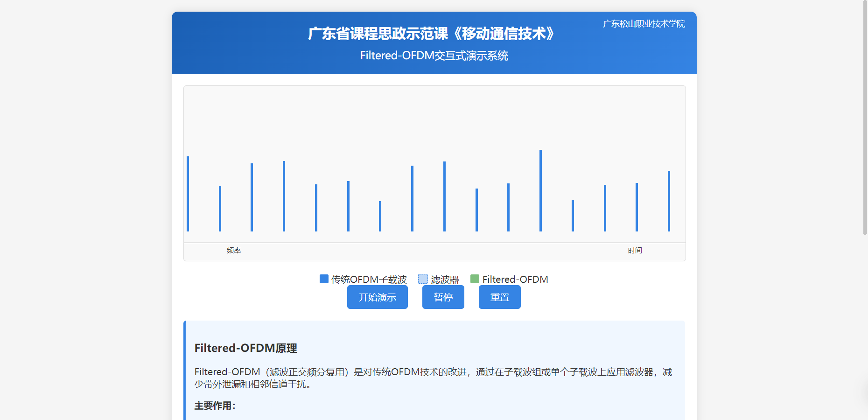Viewport: 868px width, 420px height.
Task: Click the 时间 axis label
Action: tap(635, 251)
